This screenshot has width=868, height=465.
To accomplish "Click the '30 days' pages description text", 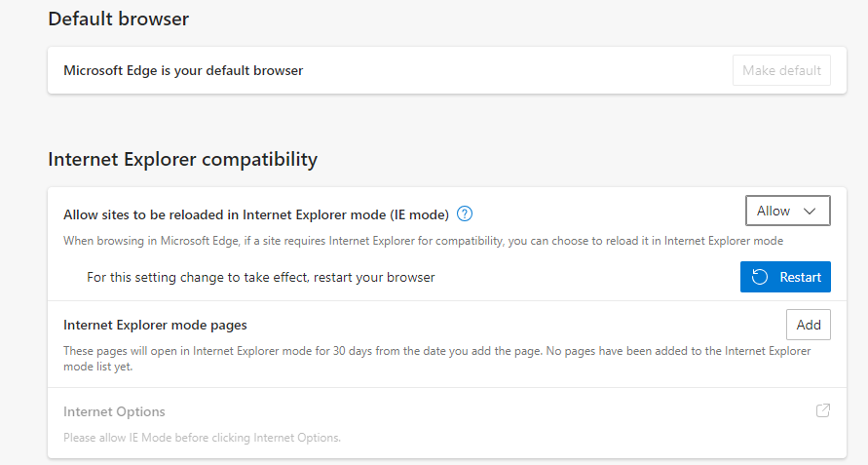I will pyautogui.click(x=436, y=350).
